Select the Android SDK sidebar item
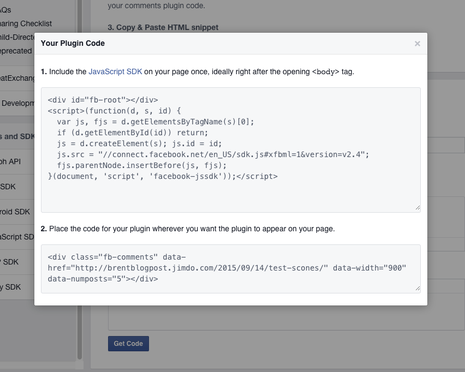 pyautogui.click(x=15, y=212)
